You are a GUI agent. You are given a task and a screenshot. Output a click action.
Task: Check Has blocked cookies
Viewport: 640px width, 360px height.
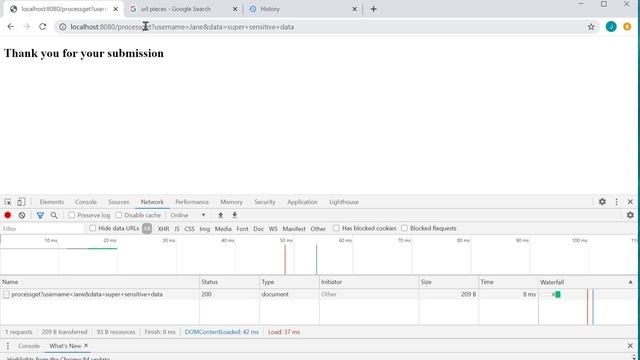click(336, 228)
